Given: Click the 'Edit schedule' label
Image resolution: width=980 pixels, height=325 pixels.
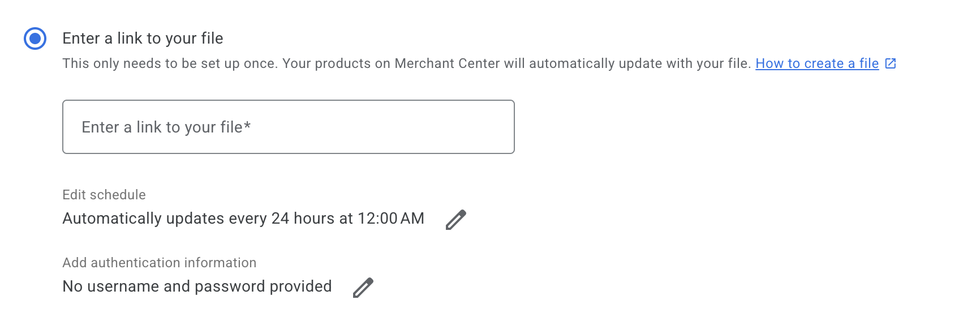Looking at the screenshot, I should [x=104, y=195].
